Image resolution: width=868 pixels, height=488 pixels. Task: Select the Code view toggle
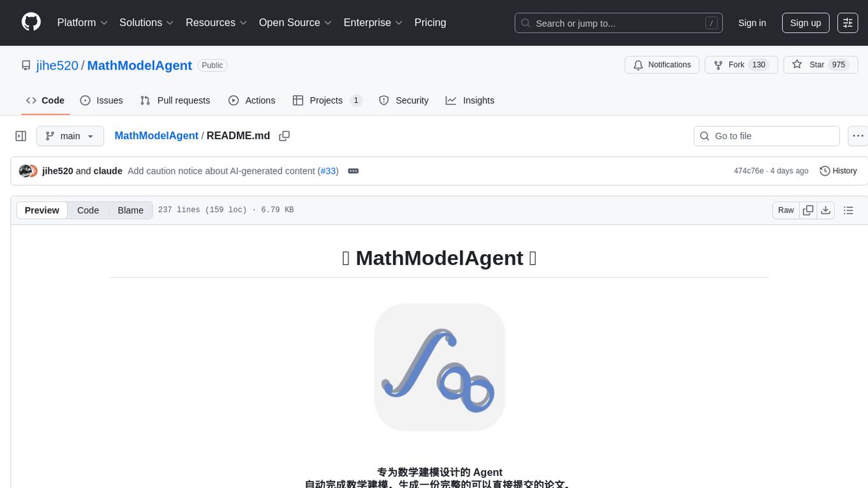click(88, 210)
